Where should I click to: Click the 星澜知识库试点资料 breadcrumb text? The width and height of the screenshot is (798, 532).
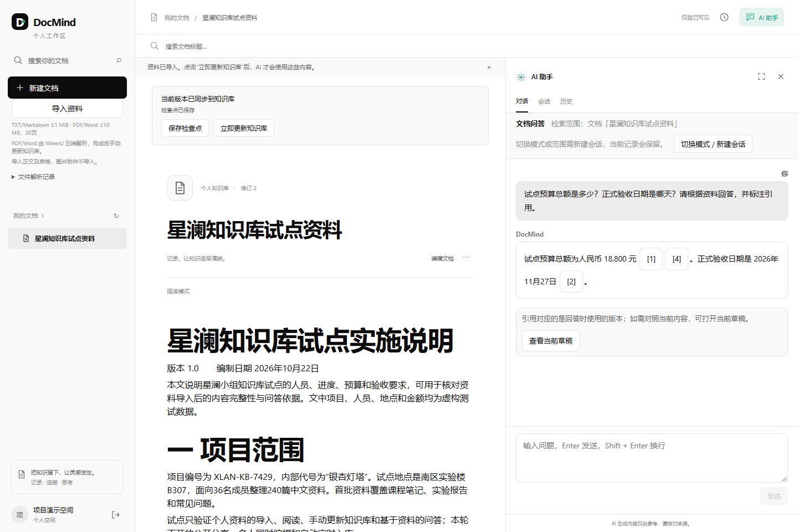pyautogui.click(x=229, y=18)
